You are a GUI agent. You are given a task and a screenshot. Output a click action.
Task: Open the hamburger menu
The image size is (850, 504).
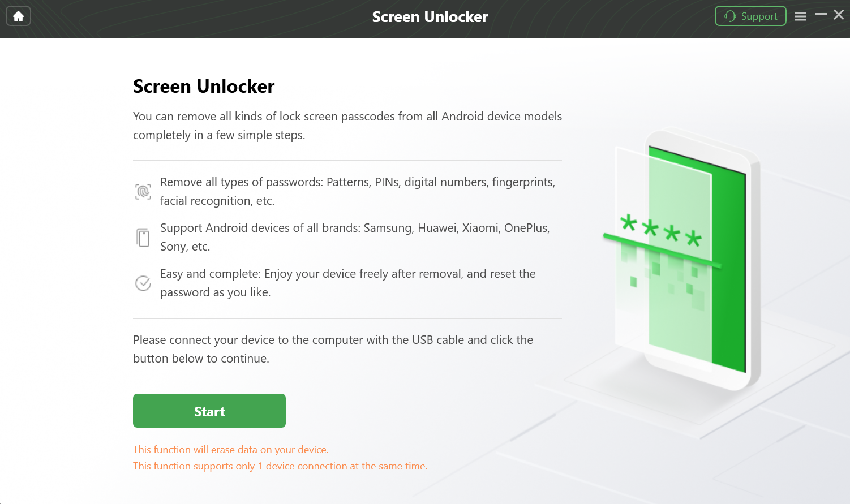tap(800, 16)
